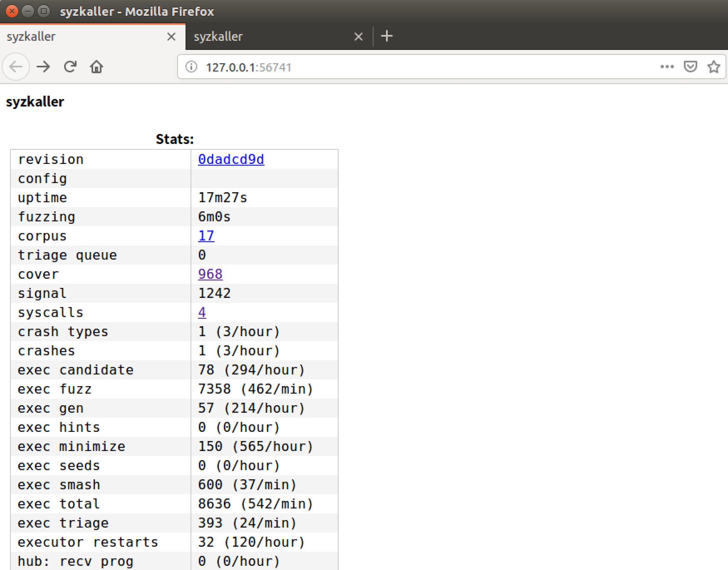Click the exec hints row label
Image resolution: width=728 pixels, height=570 pixels.
coord(59,427)
